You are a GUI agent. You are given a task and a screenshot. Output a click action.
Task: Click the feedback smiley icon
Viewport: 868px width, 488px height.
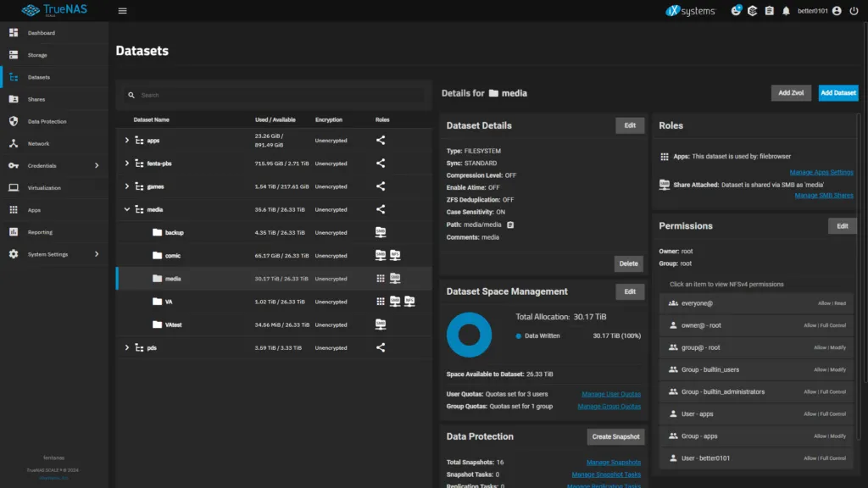(736, 10)
